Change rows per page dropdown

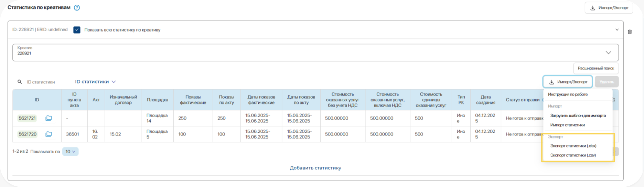point(70,152)
